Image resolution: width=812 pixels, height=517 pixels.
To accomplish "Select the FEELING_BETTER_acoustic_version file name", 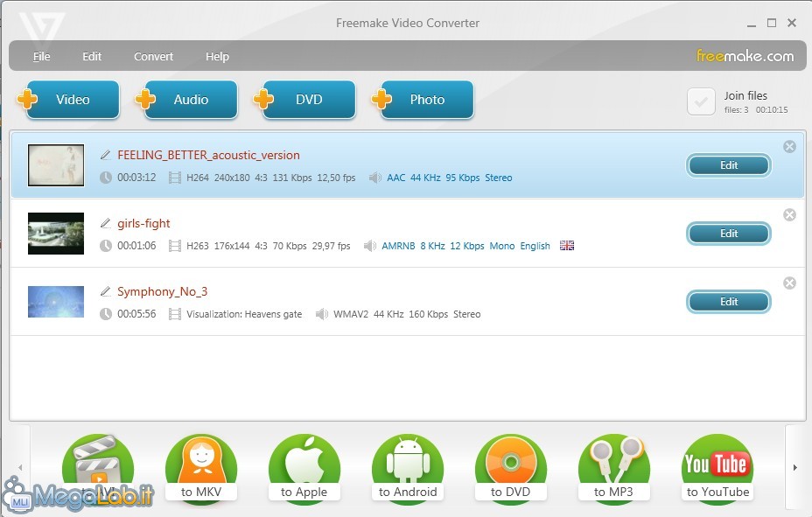I will point(209,155).
